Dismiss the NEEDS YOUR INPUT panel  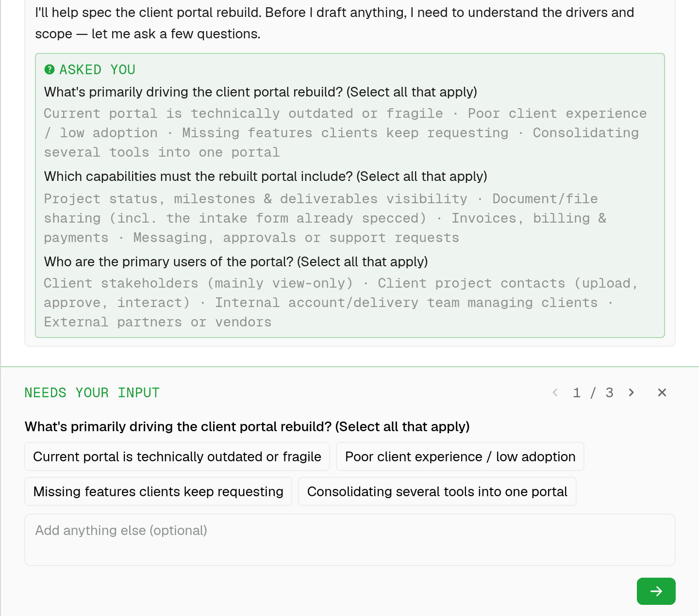pyautogui.click(x=662, y=392)
